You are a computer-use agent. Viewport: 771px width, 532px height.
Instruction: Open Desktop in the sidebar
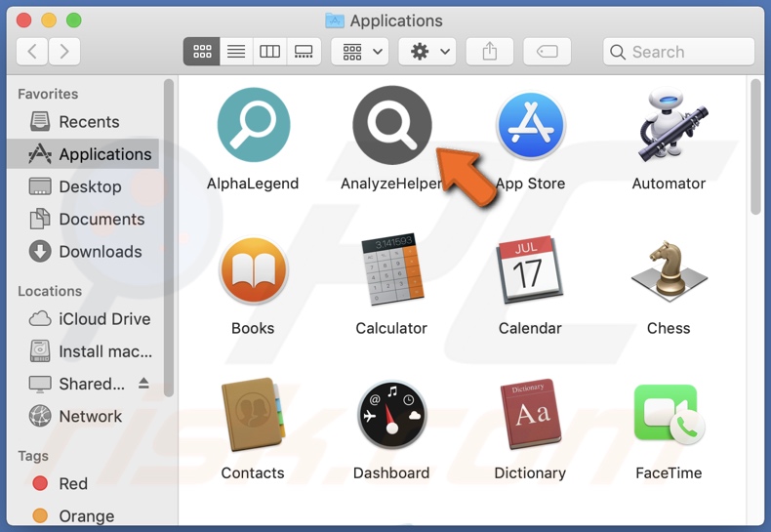click(83, 186)
